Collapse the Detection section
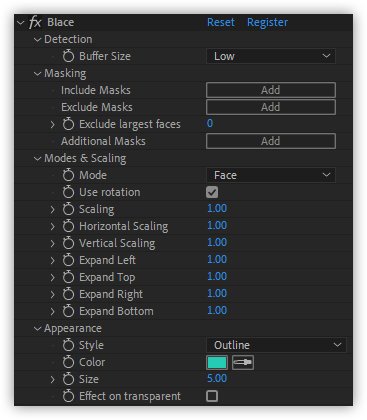The image size is (367, 420). tap(37, 40)
